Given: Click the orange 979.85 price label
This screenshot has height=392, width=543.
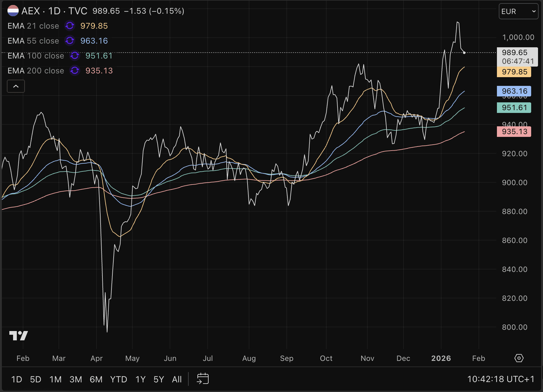Looking at the screenshot, I should pyautogui.click(x=514, y=72).
